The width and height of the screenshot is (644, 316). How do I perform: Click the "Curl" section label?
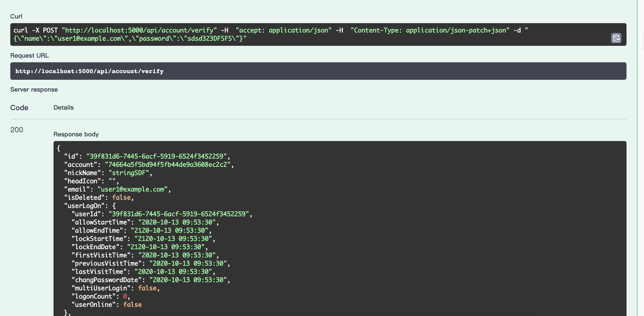click(16, 16)
